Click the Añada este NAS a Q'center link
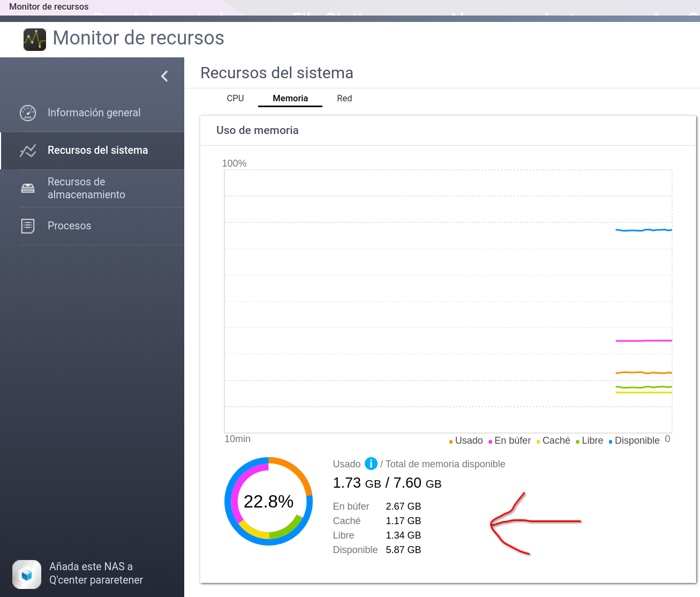700x597 pixels. (x=96, y=573)
